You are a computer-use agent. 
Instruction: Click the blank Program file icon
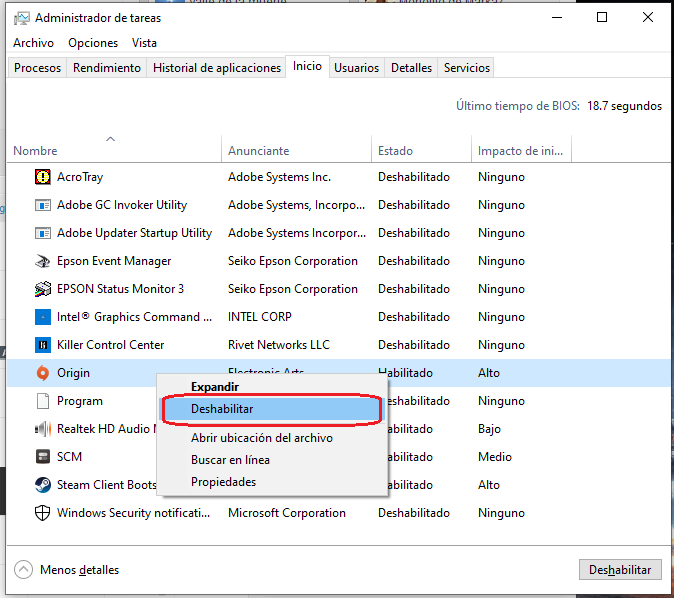43,401
